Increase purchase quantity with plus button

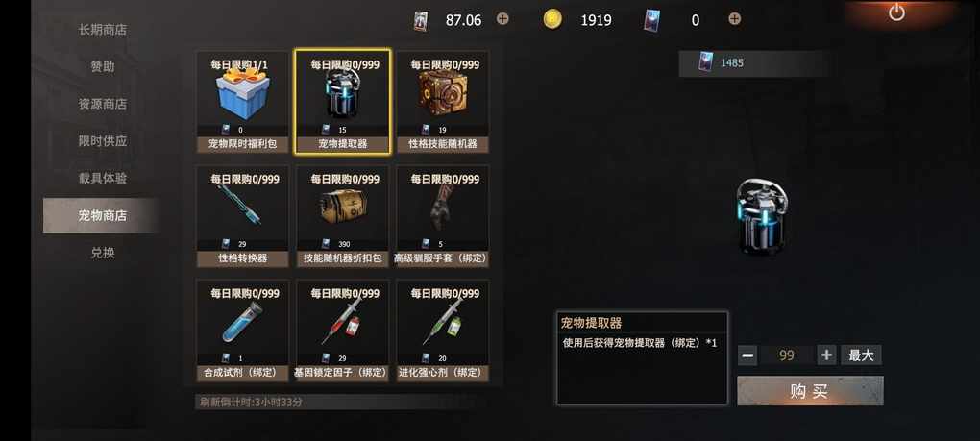(826, 355)
